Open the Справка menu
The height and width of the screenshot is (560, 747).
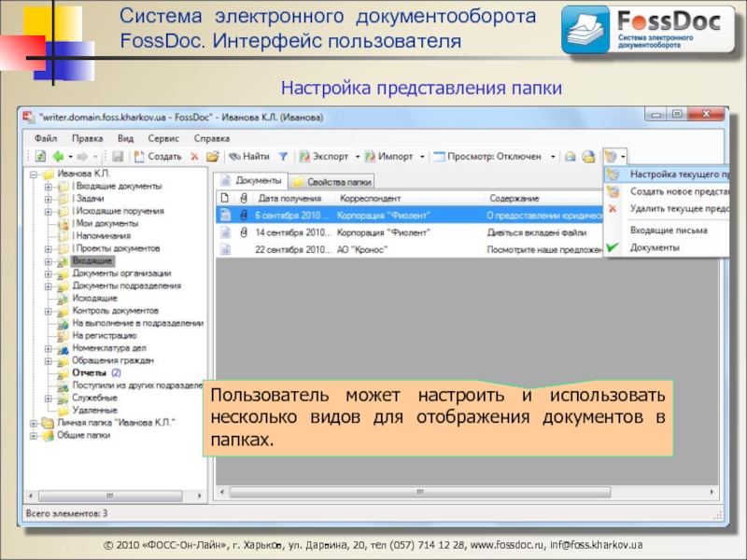pos(212,138)
